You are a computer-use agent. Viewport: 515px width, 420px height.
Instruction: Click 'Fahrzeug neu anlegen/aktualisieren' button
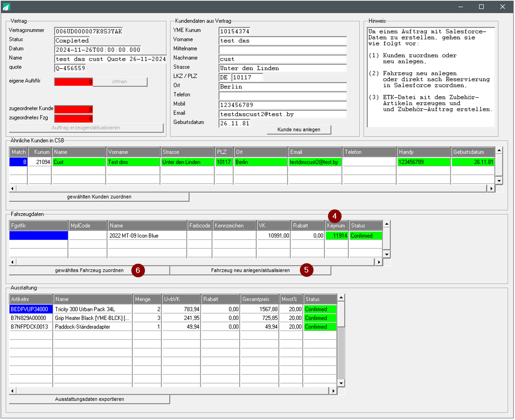coord(250,270)
